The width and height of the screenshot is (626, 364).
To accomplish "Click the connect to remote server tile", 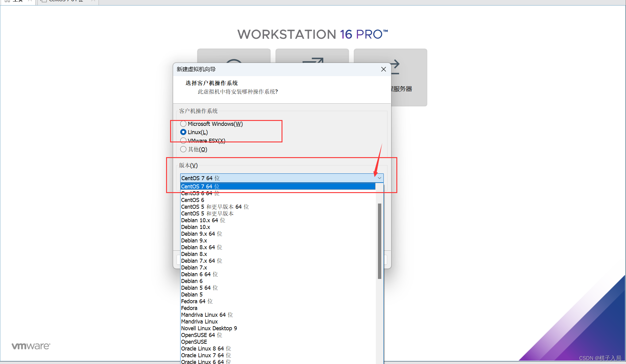I will (x=409, y=83).
